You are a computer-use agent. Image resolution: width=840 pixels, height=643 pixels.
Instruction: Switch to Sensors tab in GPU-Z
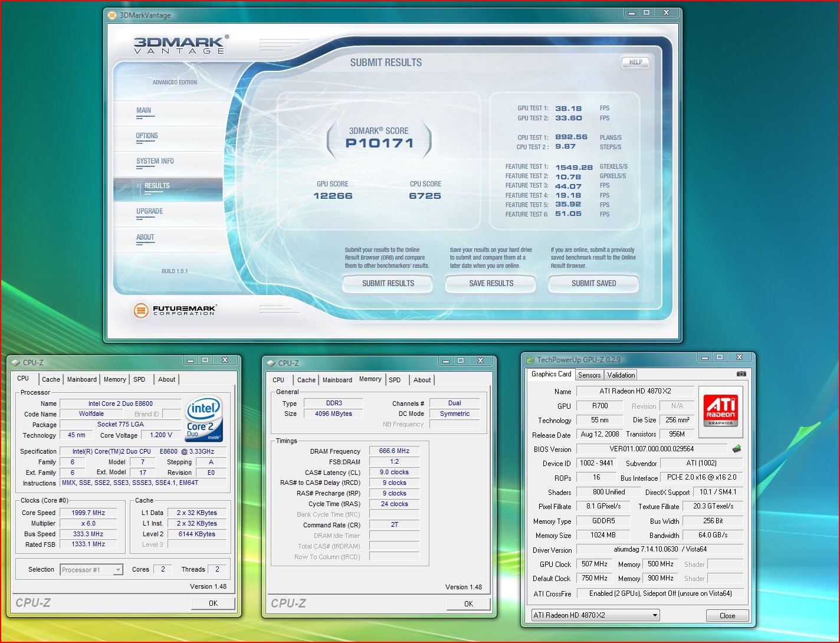pyautogui.click(x=589, y=375)
